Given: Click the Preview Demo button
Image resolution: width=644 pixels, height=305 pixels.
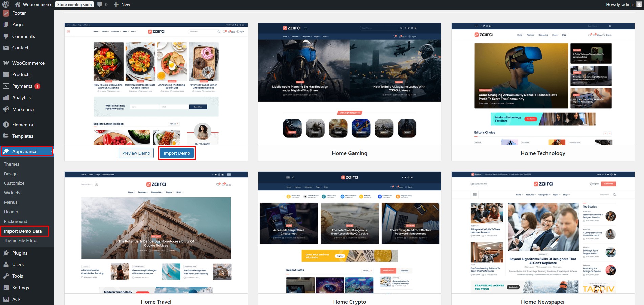Looking at the screenshot, I should (x=136, y=153).
